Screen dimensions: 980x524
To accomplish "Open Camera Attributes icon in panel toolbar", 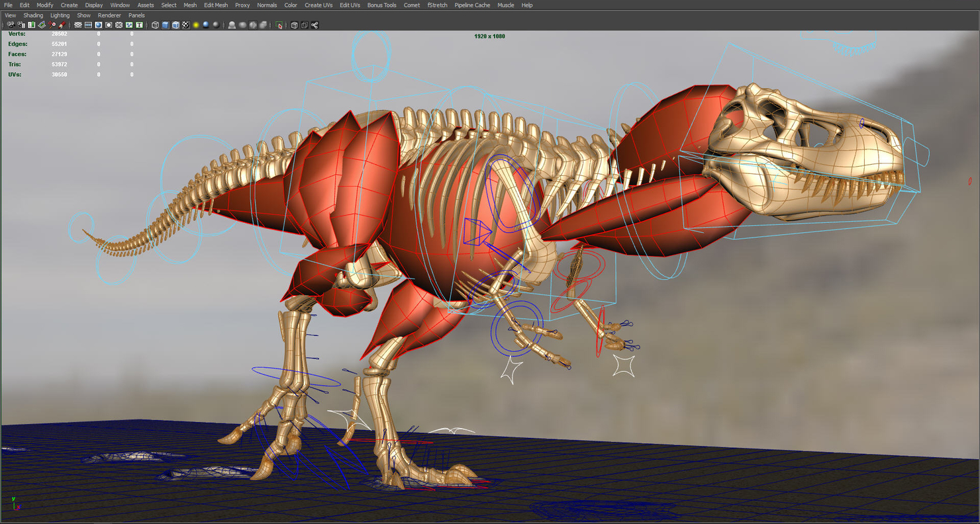I will pos(21,25).
